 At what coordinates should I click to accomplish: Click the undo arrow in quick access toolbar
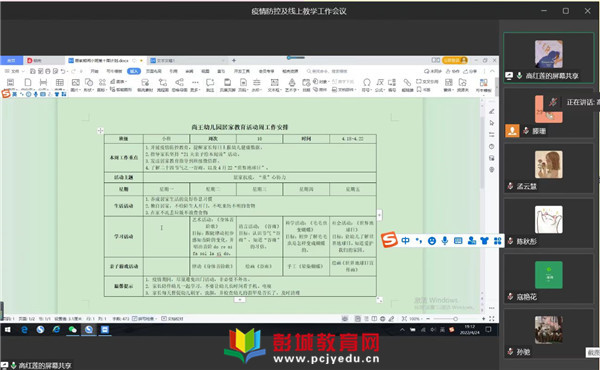pos(63,71)
